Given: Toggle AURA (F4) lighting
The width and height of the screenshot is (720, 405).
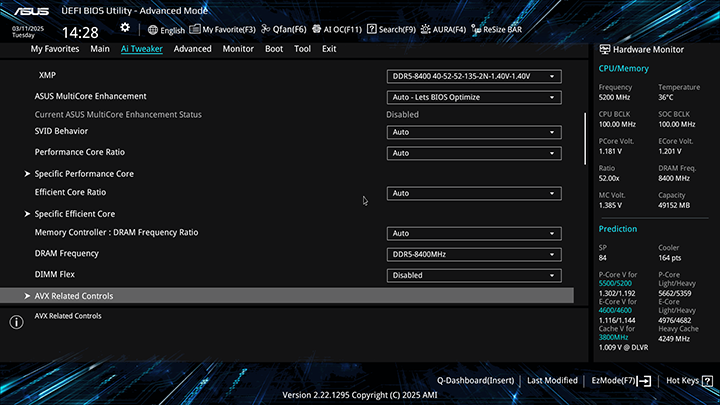Looking at the screenshot, I should point(443,30).
